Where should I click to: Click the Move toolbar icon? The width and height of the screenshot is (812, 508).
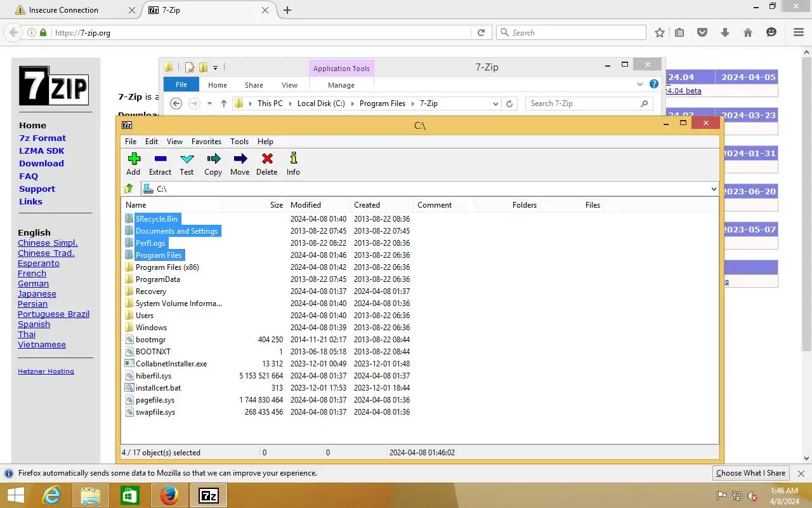pos(240,163)
